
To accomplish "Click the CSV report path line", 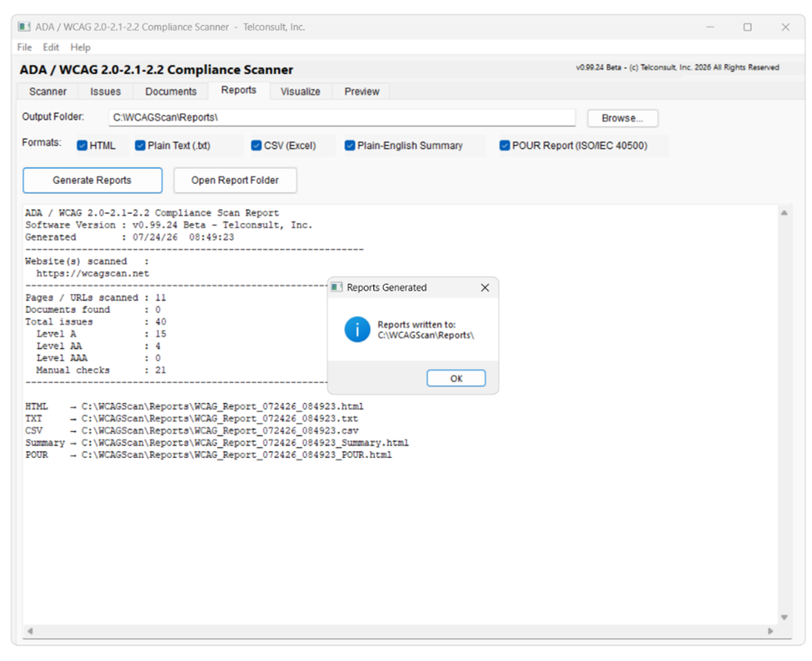I will tap(192, 430).
